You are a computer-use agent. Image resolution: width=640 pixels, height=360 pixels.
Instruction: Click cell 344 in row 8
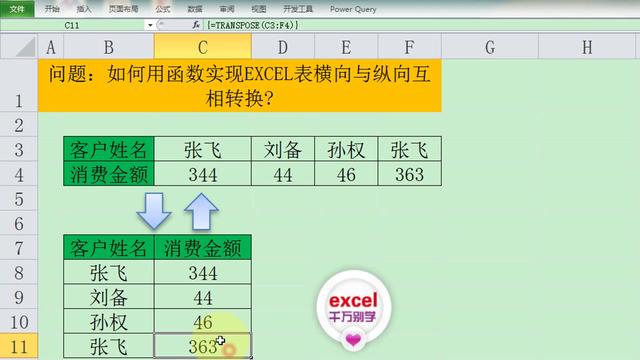pyautogui.click(x=202, y=272)
